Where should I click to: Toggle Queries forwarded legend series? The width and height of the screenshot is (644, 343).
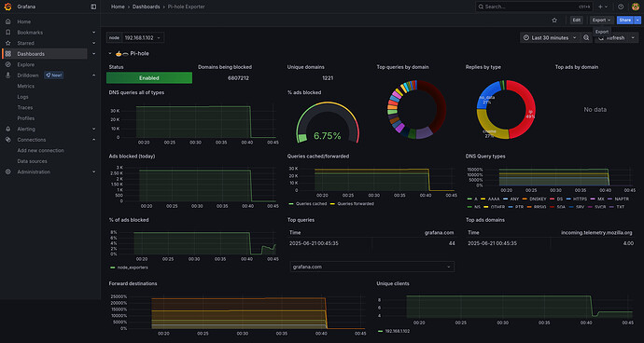[x=352, y=203]
